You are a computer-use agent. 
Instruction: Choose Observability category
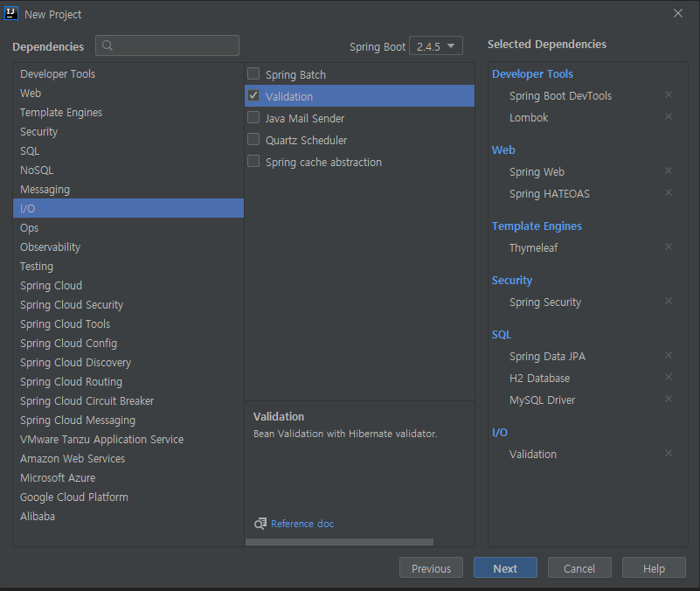coord(128,247)
